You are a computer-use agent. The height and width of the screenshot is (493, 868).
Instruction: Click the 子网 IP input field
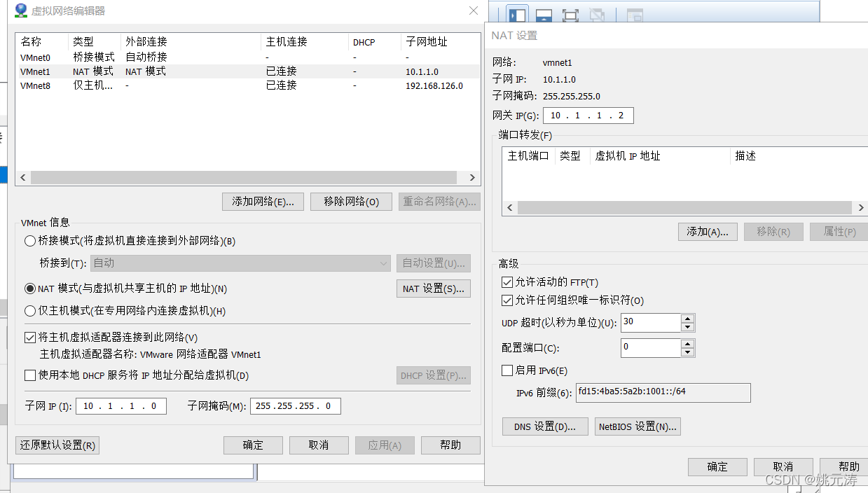point(121,406)
